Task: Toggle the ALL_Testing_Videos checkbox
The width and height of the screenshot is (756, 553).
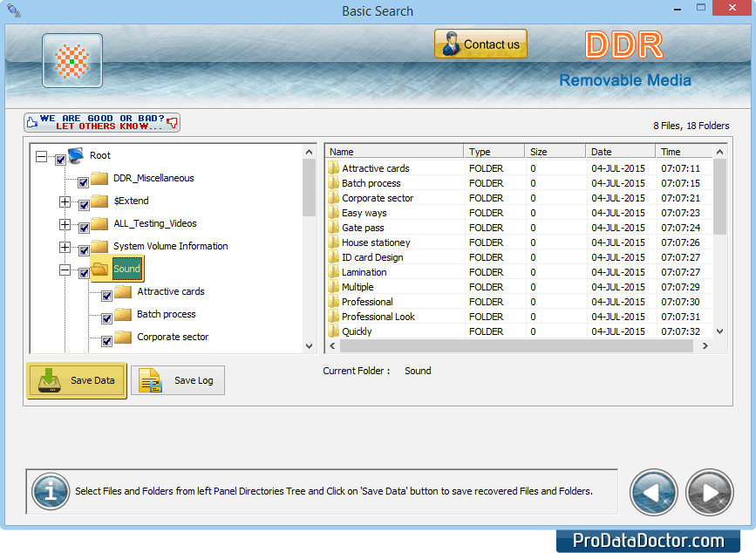Action: 83,228
